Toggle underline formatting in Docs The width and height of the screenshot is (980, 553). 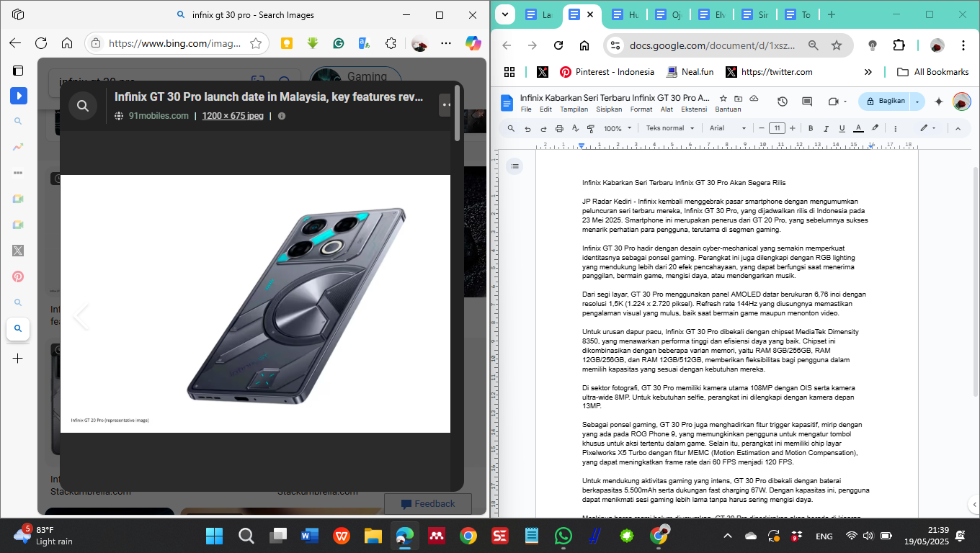click(842, 128)
